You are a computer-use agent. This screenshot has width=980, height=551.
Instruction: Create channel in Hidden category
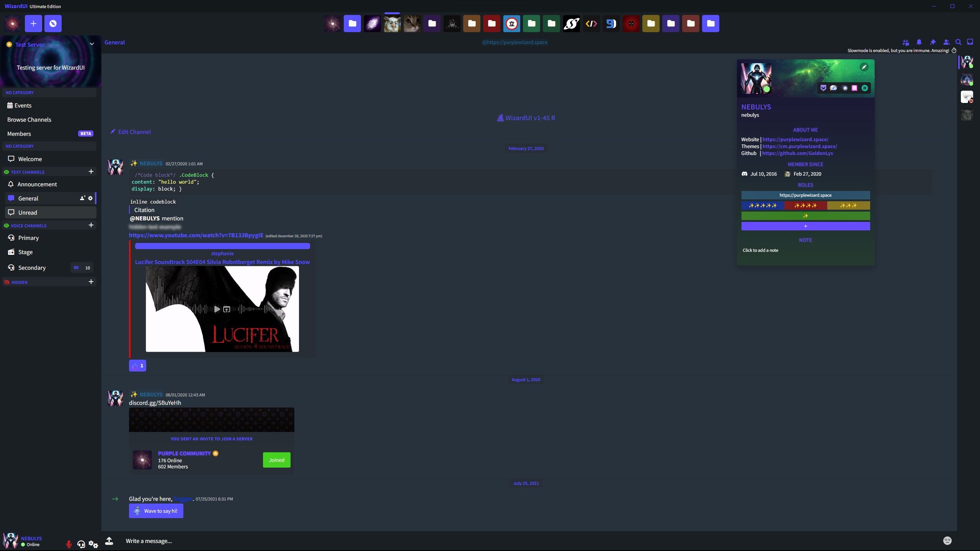point(91,282)
